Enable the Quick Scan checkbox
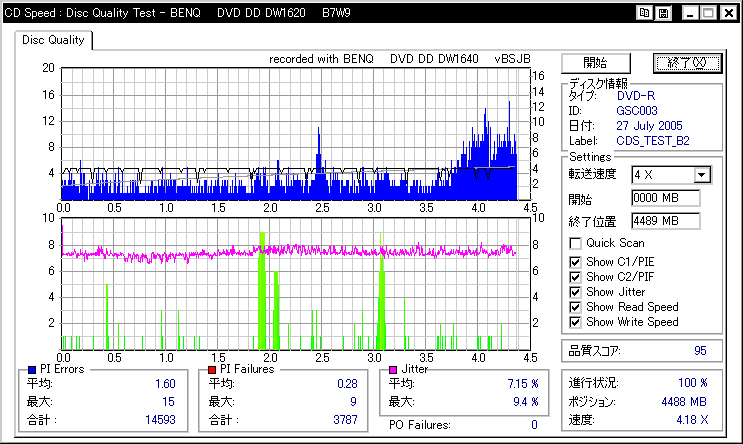This screenshot has width=743, height=444. pyautogui.click(x=575, y=243)
